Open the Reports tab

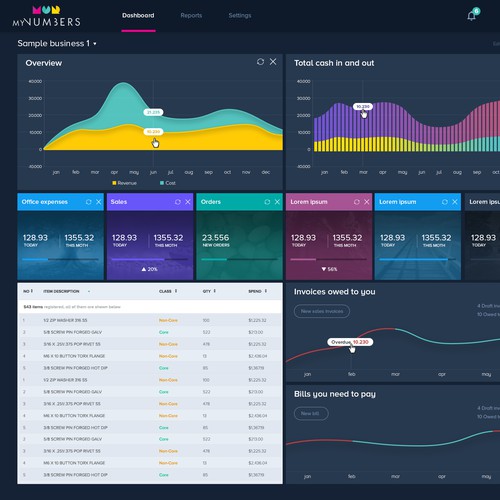click(191, 16)
